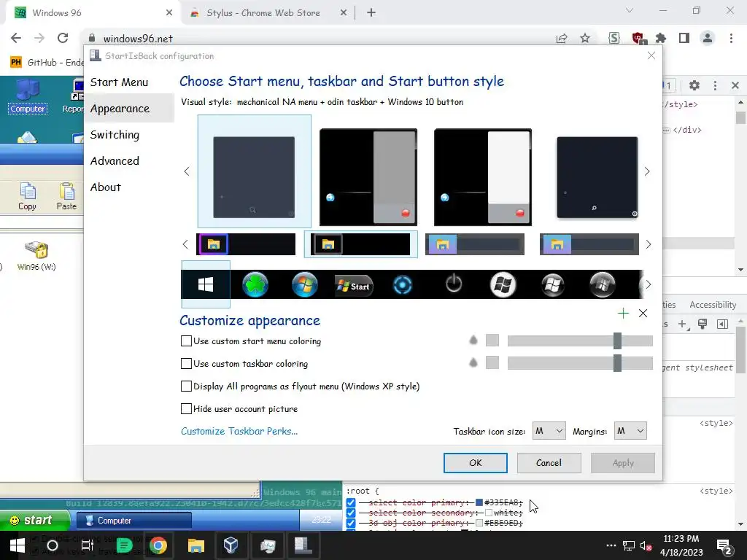747x560 pixels.
Task: Go to the Switching section
Action: [115, 135]
